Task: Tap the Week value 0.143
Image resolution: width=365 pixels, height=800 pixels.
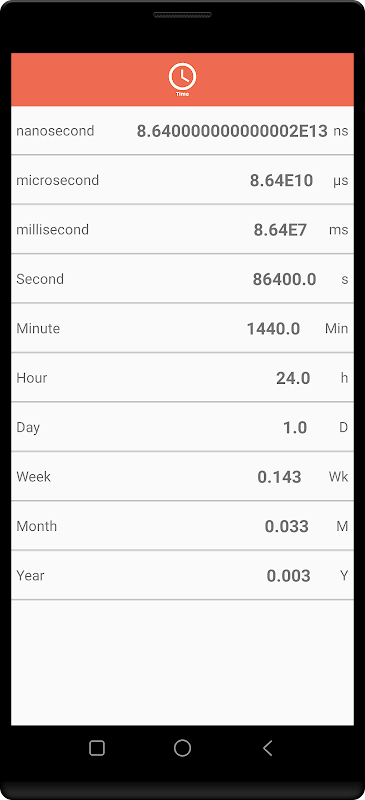Action: [x=279, y=477]
